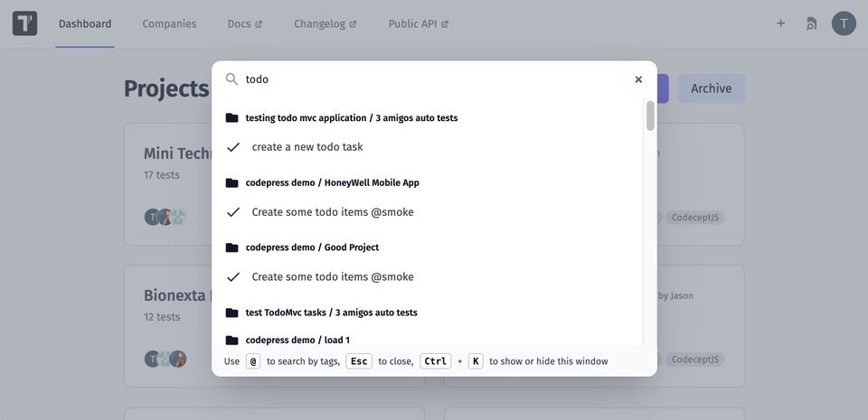Open codepress demo / load 1 result
This screenshot has width=868, height=420.
pyautogui.click(x=297, y=340)
